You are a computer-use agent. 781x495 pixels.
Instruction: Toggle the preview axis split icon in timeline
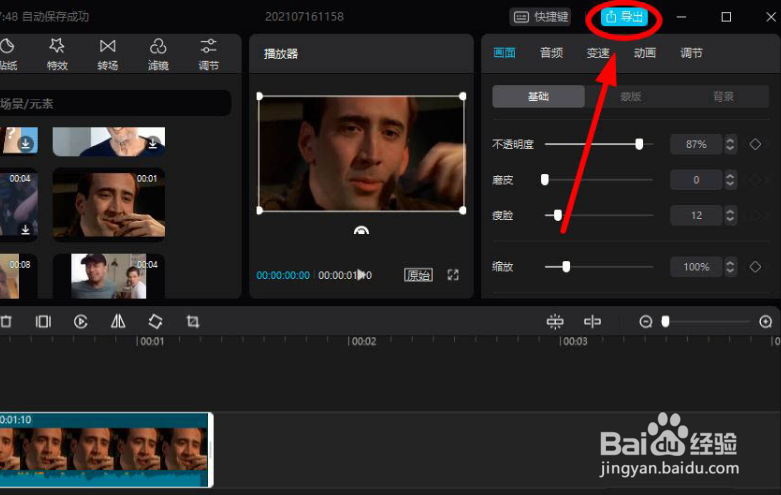point(592,322)
